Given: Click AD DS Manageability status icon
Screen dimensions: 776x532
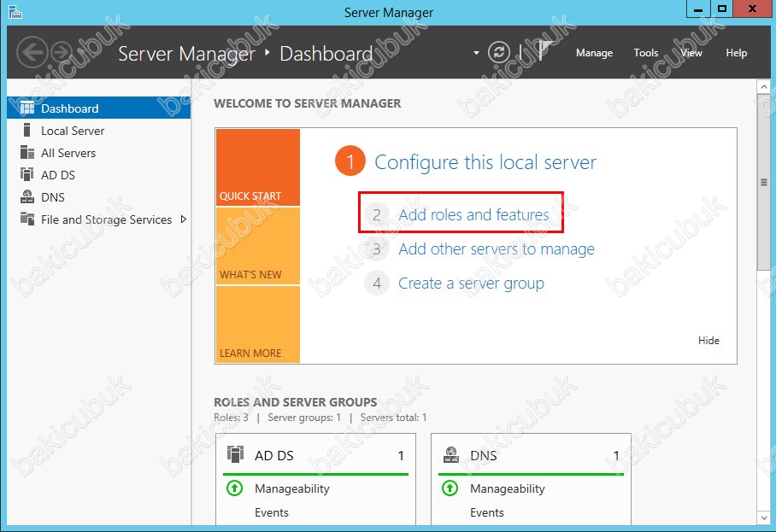Looking at the screenshot, I should click(234, 488).
